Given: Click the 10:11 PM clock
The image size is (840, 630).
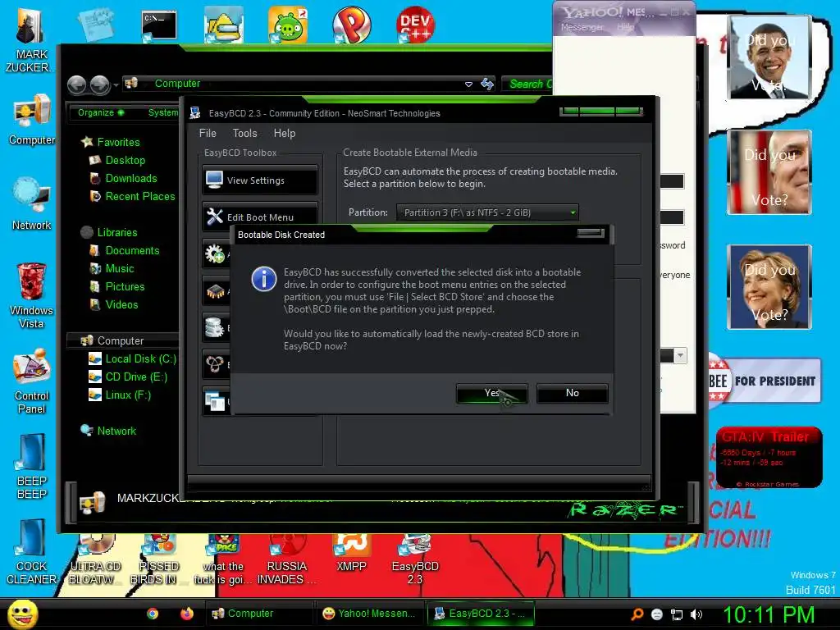Looking at the screenshot, I should click(769, 614).
